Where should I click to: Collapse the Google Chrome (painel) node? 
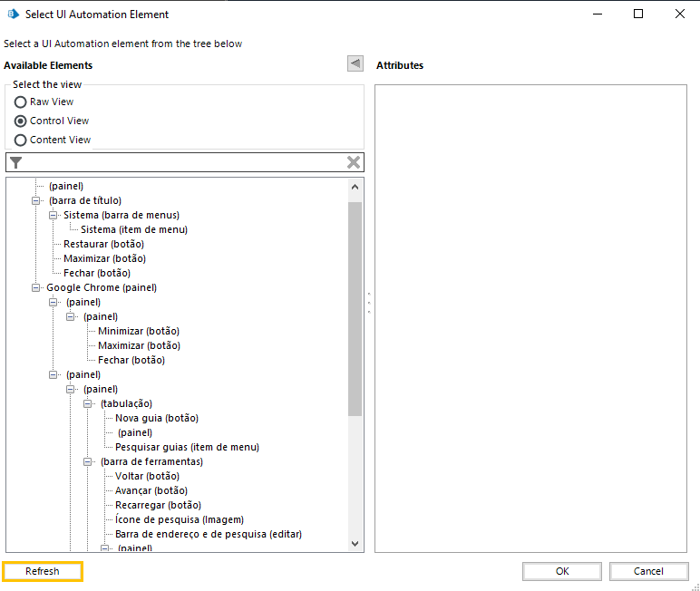click(35, 288)
